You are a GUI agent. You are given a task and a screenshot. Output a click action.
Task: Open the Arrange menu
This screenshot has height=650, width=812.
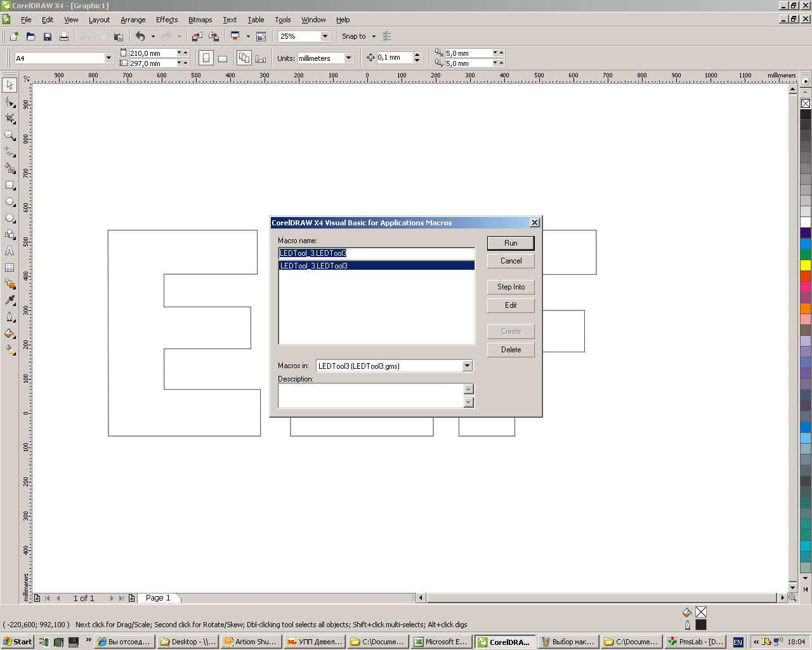click(133, 20)
